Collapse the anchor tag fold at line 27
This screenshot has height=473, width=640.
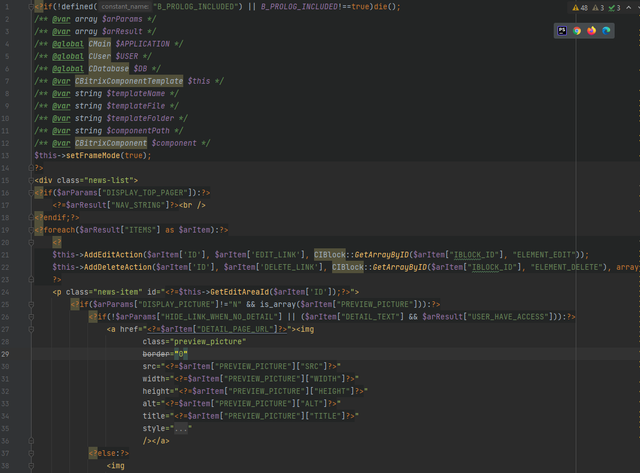(31, 329)
